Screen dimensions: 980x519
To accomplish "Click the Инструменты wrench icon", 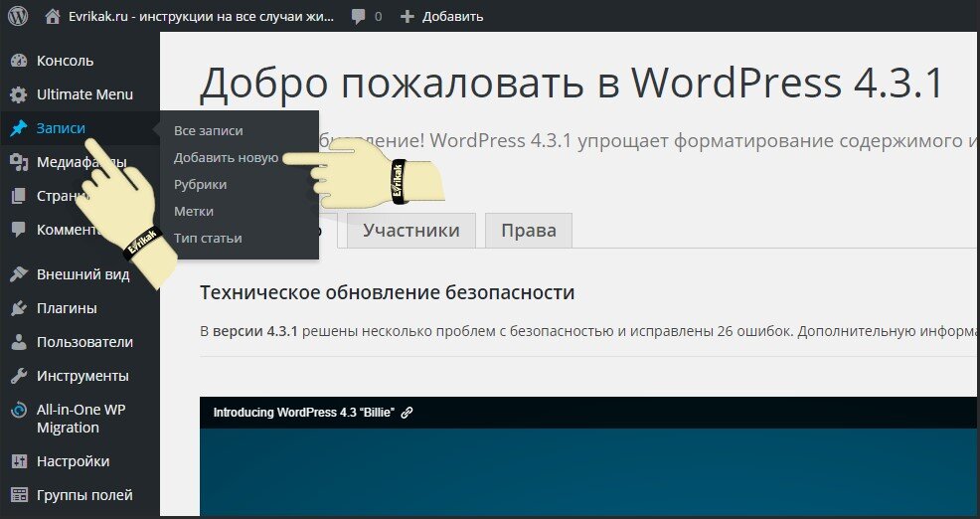I will coord(19,376).
